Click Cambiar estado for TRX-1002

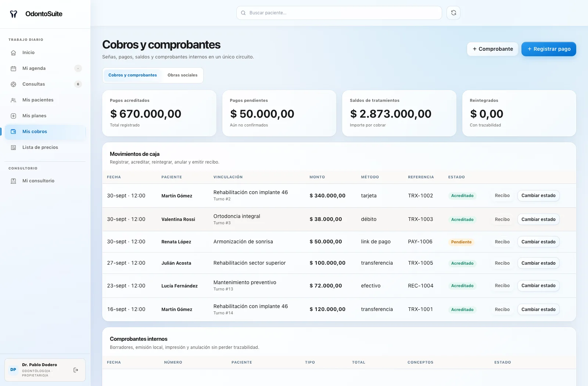click(538, 196)
